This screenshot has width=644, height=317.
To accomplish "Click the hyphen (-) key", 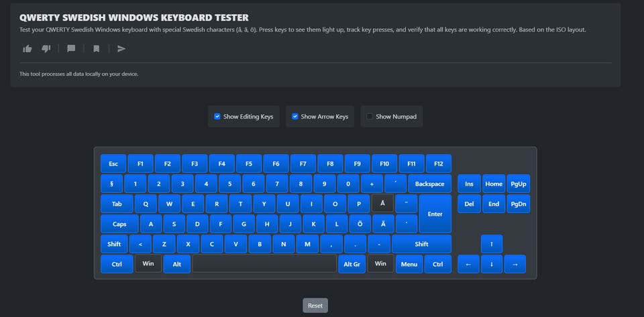I will point(379,244).
